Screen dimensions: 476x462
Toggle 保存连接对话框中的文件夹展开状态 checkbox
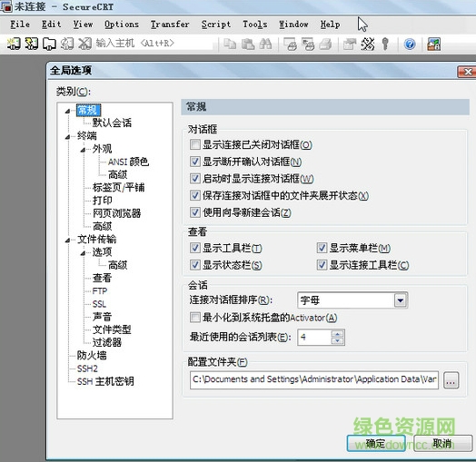click(x=195, y=195)
